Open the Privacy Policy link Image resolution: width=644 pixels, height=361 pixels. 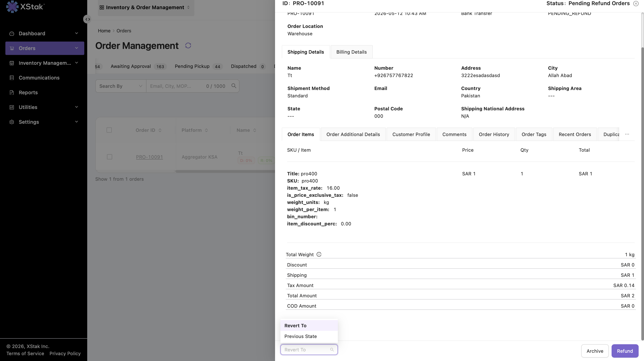point(65,353)
